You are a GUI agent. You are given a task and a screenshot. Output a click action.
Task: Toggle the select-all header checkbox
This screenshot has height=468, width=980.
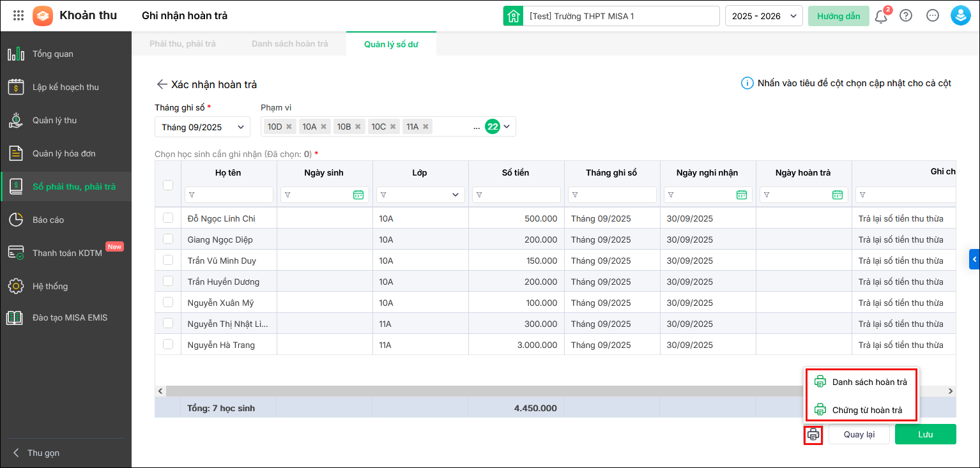pos(168,185)
